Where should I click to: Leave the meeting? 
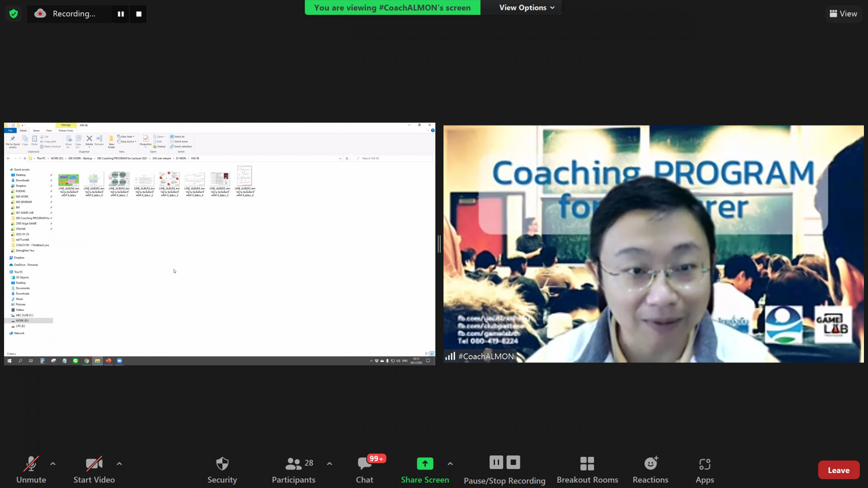pos(839,470)
